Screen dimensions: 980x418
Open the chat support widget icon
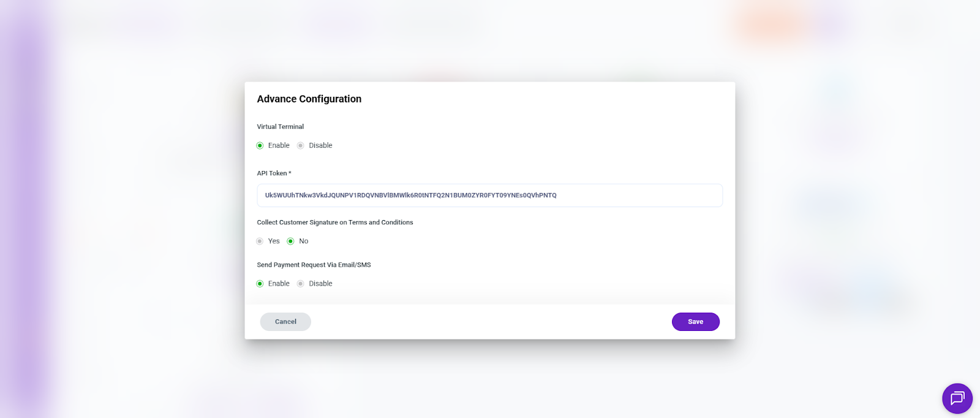pos(957,398)
